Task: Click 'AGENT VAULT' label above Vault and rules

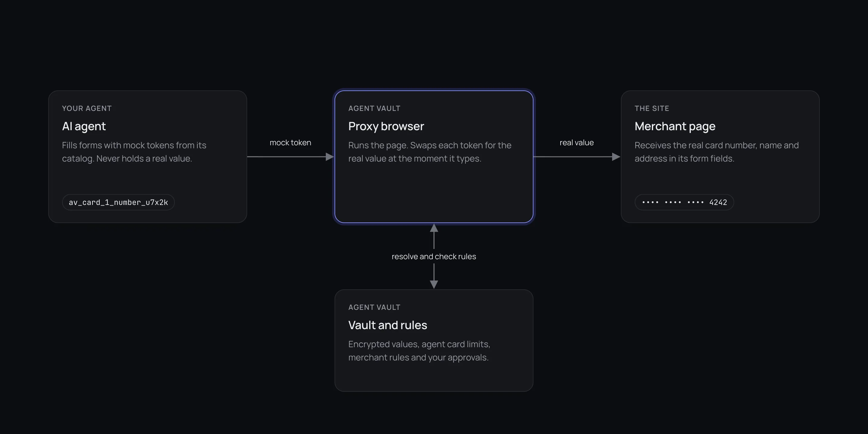Action: point(374,307)
